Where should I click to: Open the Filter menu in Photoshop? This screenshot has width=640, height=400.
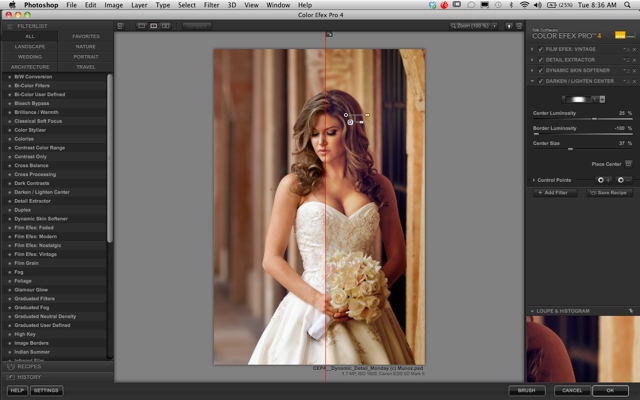coord(211,5)
